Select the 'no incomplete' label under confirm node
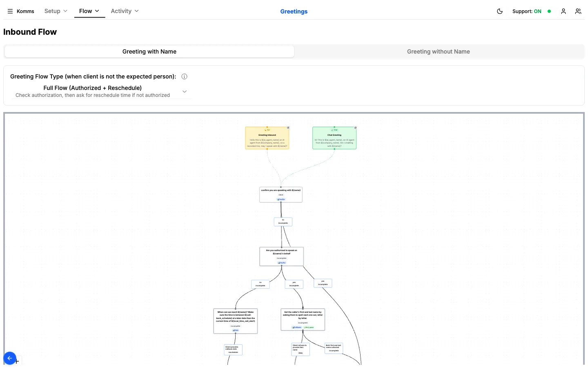Viewport: 588px width, 368px height. (283, 222)
